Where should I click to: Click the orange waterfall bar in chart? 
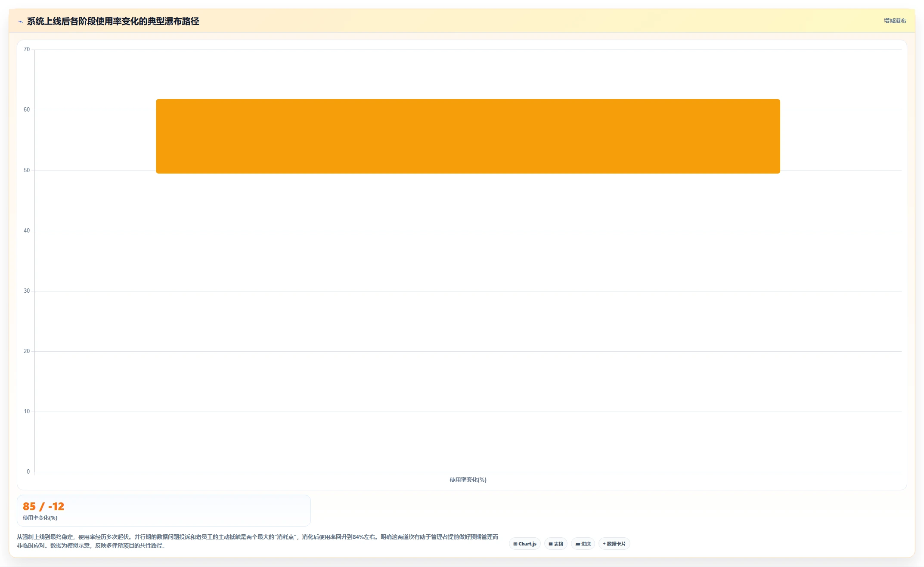coord(468,136)
